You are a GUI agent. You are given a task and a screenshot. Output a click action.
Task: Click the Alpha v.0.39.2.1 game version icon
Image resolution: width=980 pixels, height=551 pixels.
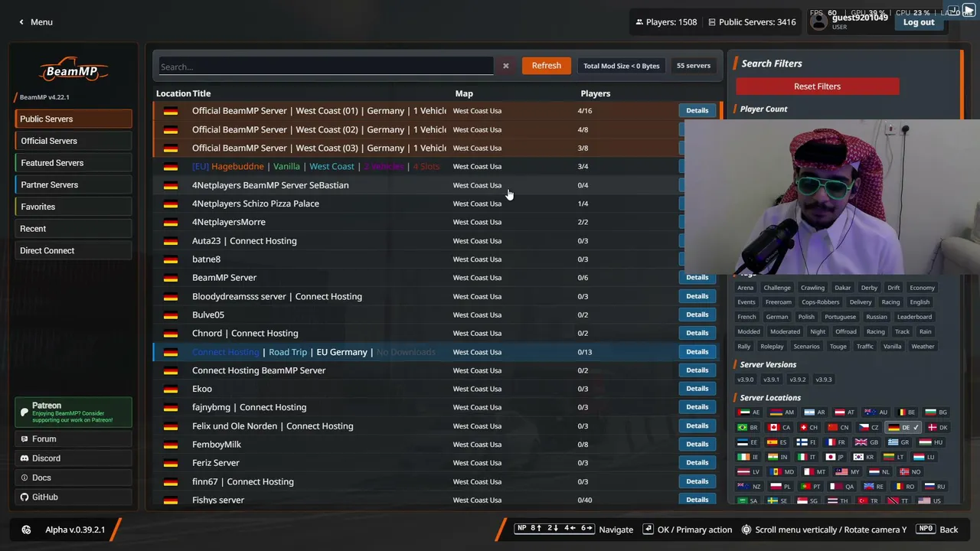click(27, 530)
